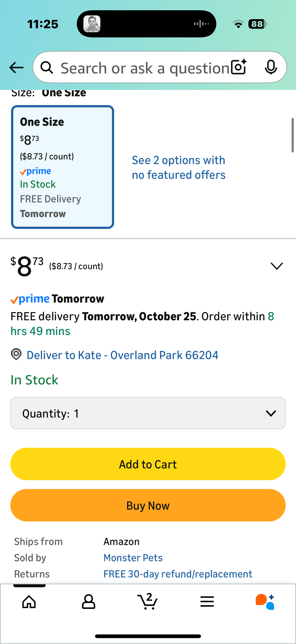Tap the microphone voice search icon
The height and width of the screenshot is (644, 296).
pos(271,67)
